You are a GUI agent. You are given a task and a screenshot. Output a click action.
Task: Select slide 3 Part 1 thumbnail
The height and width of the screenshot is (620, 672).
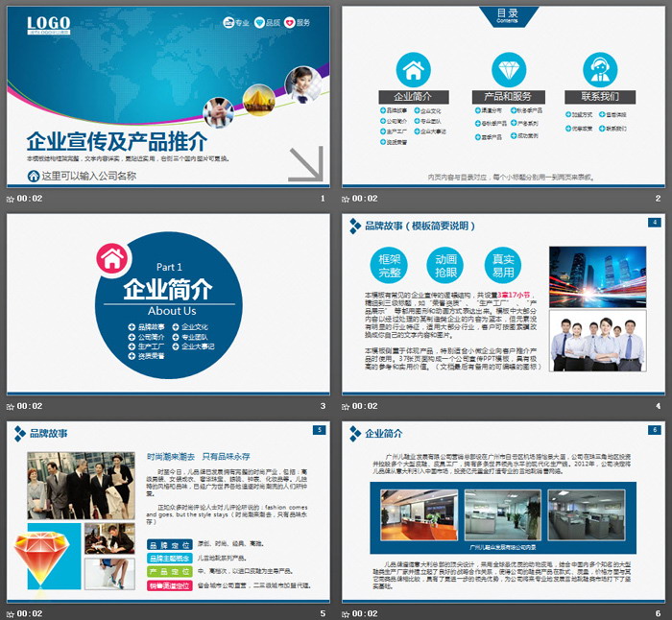coord(168,304)
